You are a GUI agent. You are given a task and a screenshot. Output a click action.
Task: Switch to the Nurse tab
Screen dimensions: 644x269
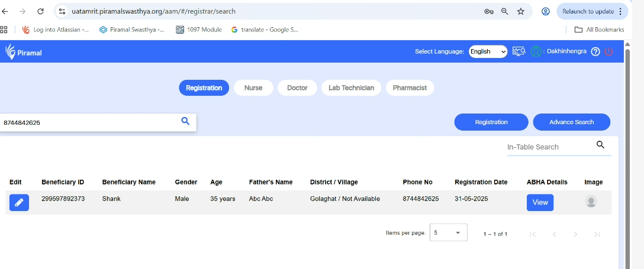pyautogui.click(x=253, y=87)
